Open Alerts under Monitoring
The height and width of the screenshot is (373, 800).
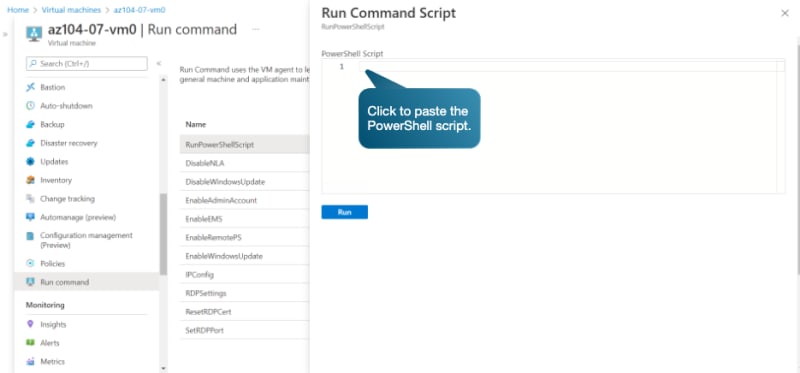[x=50, y=343]
